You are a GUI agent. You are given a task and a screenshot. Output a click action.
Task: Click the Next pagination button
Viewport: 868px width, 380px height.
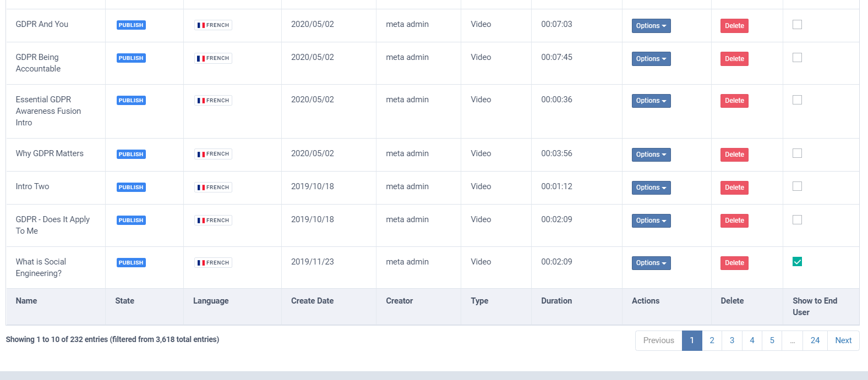click(x=843, y=340)
